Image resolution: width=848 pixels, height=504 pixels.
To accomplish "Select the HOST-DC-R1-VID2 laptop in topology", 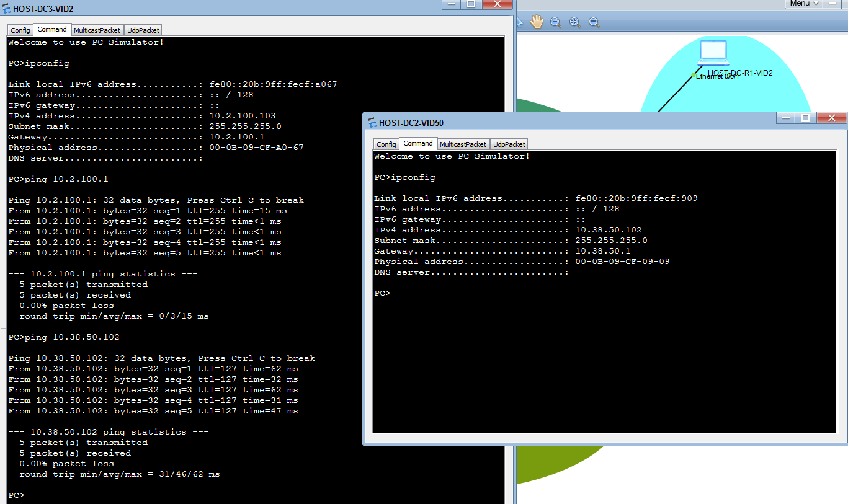I will (713, 53).
